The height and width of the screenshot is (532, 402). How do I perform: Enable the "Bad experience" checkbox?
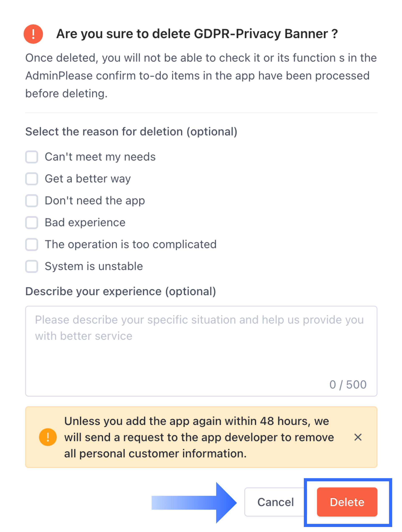(32, 222)
